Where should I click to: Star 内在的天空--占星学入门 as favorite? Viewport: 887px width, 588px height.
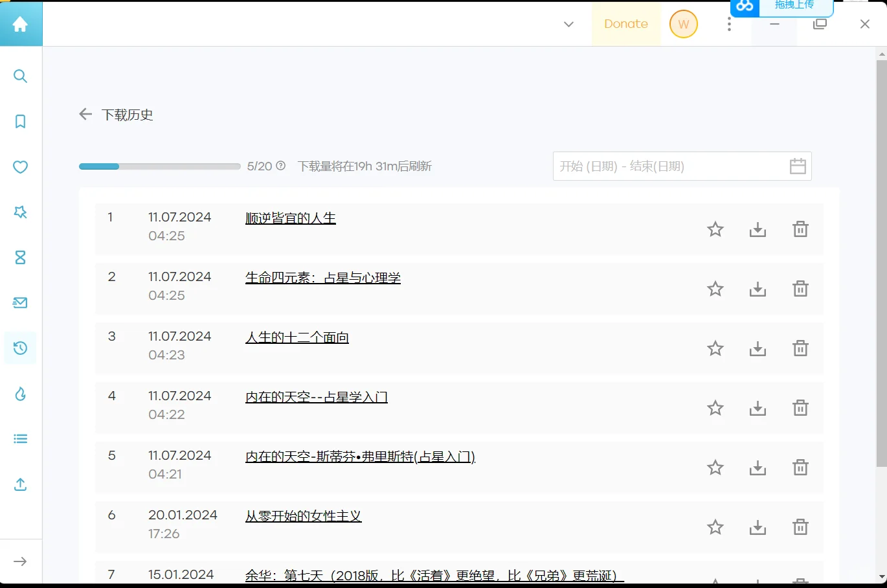coord(715,408)
